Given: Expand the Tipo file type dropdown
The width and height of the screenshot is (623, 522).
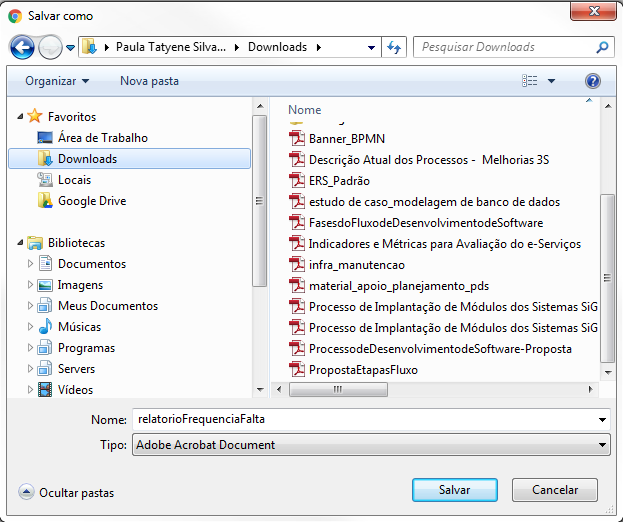Looking at the screenshot, I should click(x=602, y=445).
